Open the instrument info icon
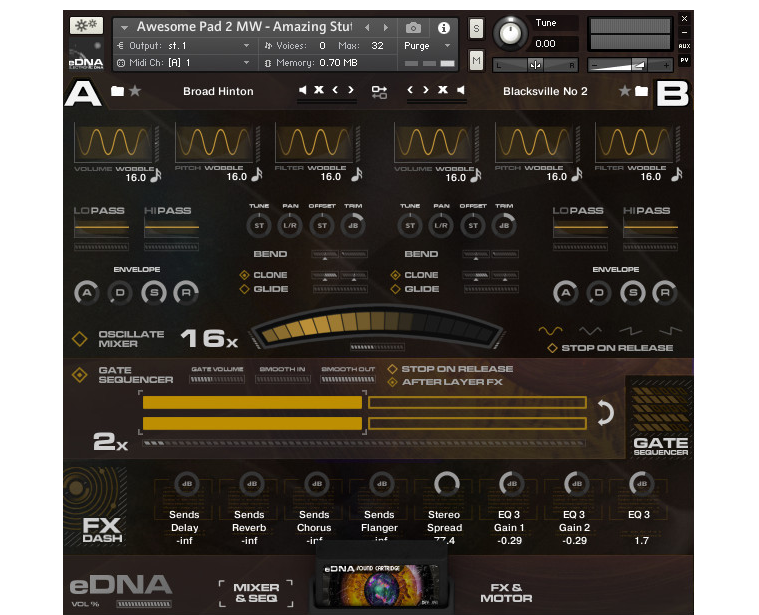This screenshot has height=615, width=759. pyautogui.click(x=443, y=28)
